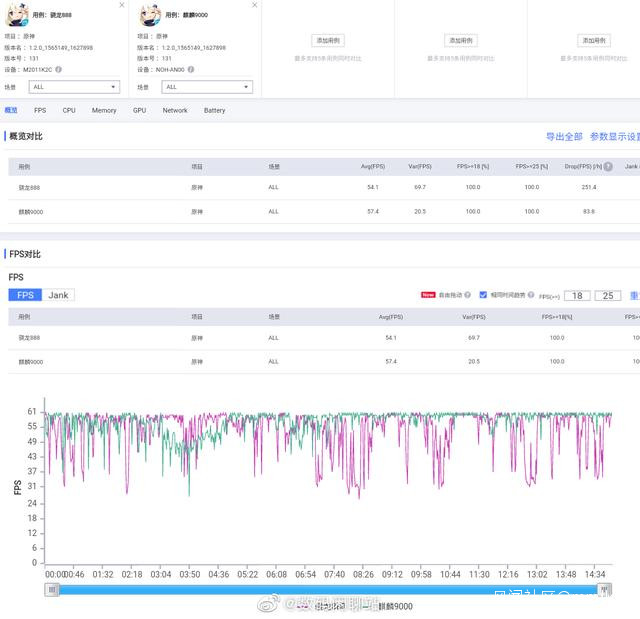Click info icon beside device M2011K2C
Screen dimensions: 640x619
(59, 70)
